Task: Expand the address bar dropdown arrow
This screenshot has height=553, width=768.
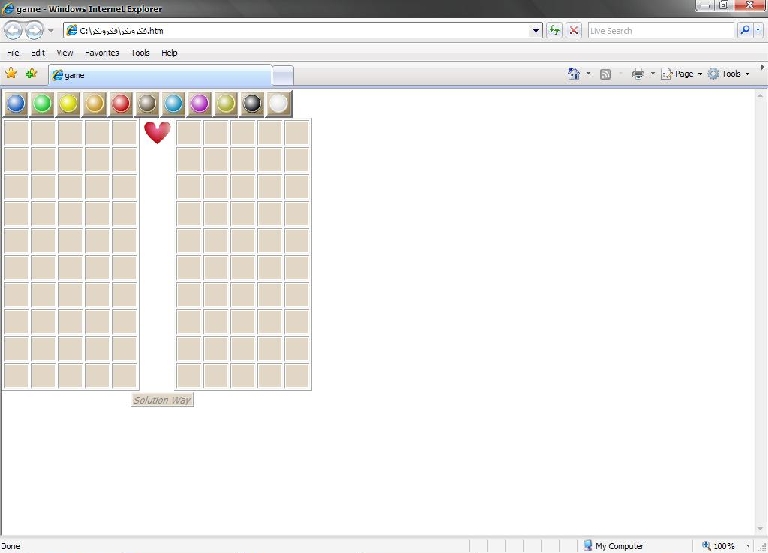Action: click(x=536, y=31)
